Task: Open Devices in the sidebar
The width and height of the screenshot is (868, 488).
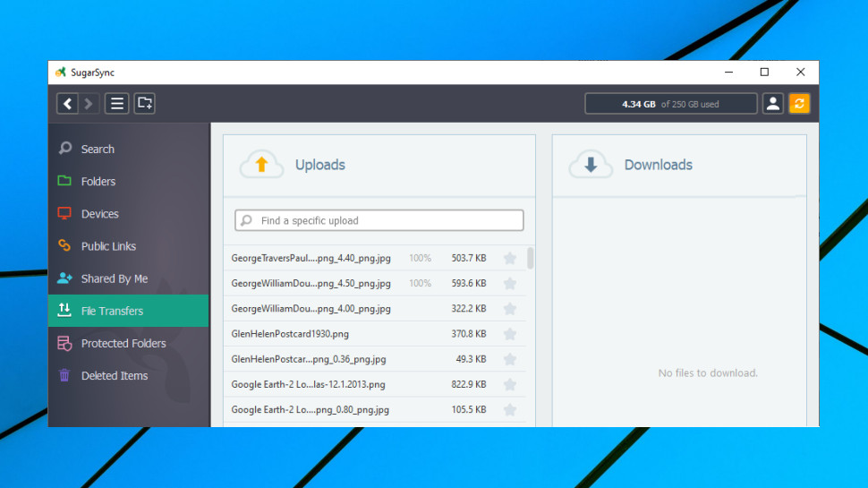Action: point(129,214)
